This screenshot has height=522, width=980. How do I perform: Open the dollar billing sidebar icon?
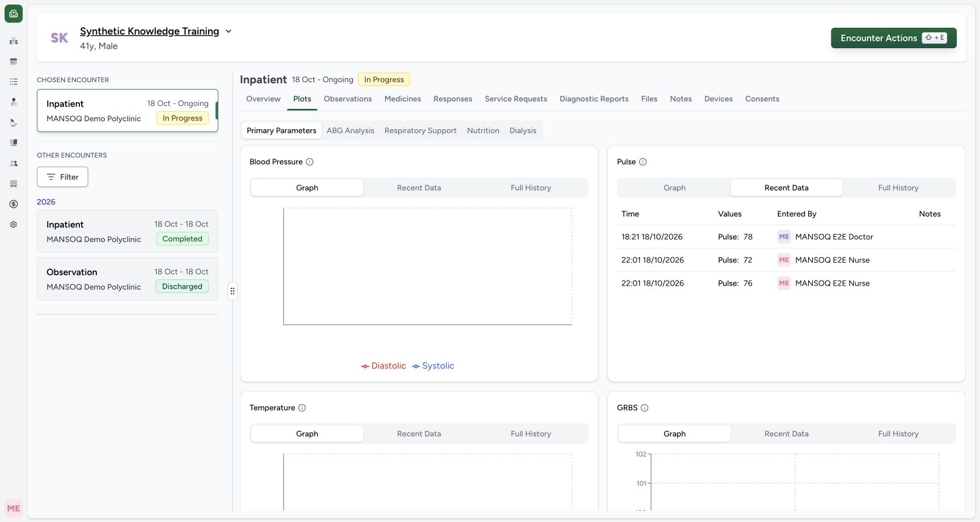tap(14, 204)
